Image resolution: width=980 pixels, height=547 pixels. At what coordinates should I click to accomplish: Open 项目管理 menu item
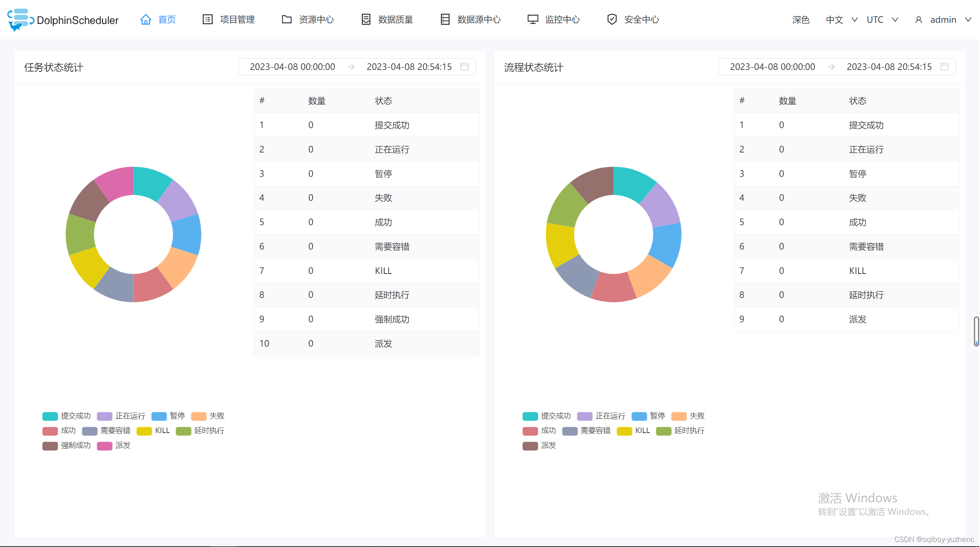[229, 19]
